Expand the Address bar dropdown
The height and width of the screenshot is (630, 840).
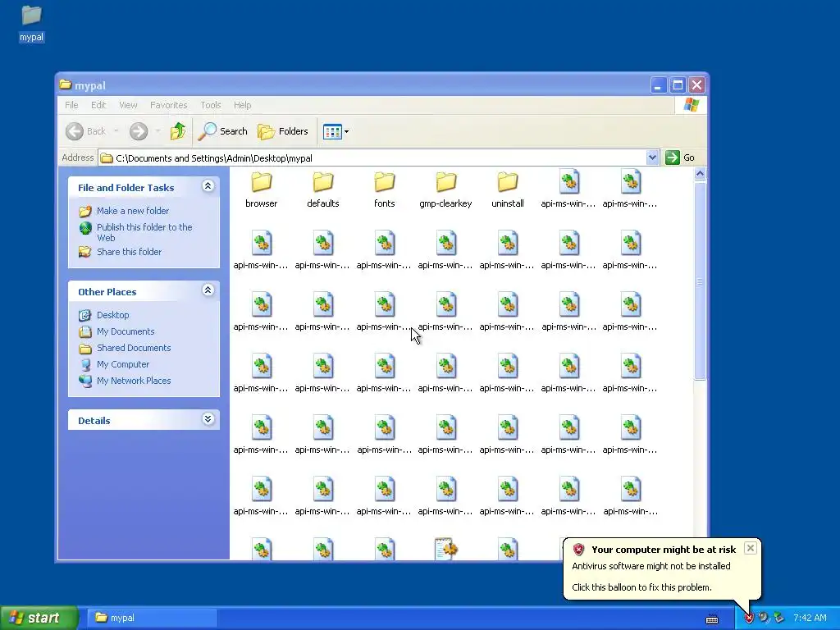[652, 157]
